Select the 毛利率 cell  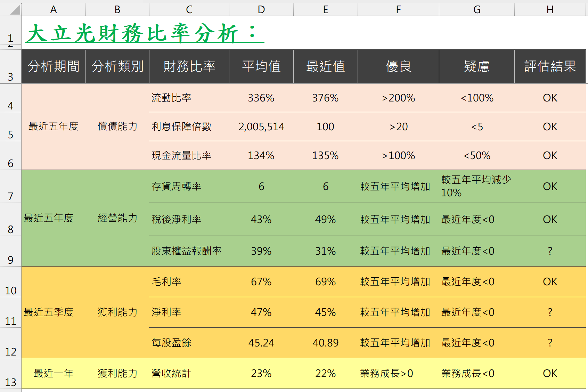coord(189,282)
